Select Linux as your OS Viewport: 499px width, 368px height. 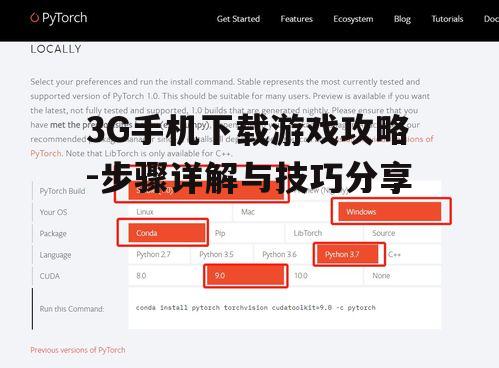pos(180,212)
